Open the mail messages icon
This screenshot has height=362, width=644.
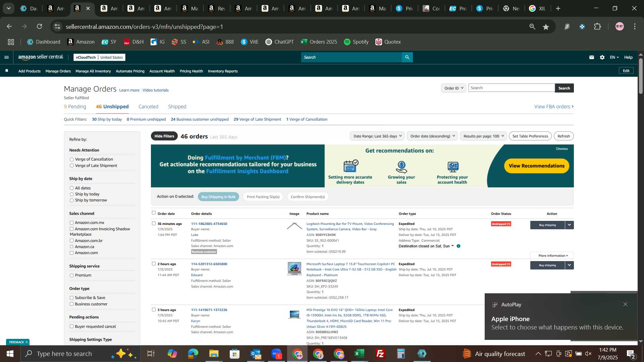click(592, 57)
